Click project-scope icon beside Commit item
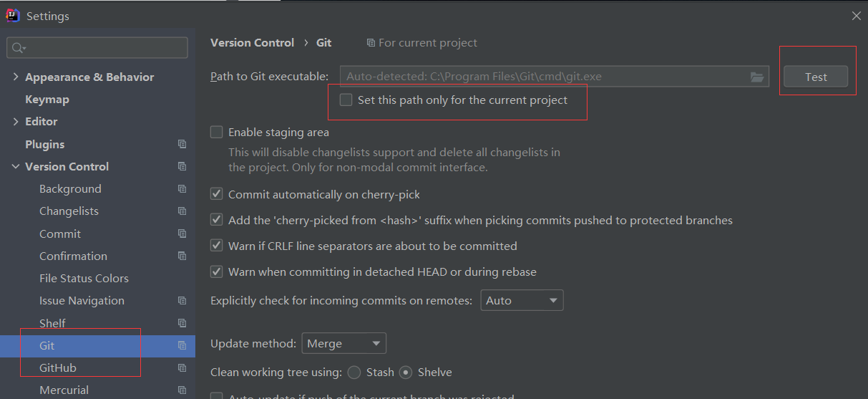 182,234
